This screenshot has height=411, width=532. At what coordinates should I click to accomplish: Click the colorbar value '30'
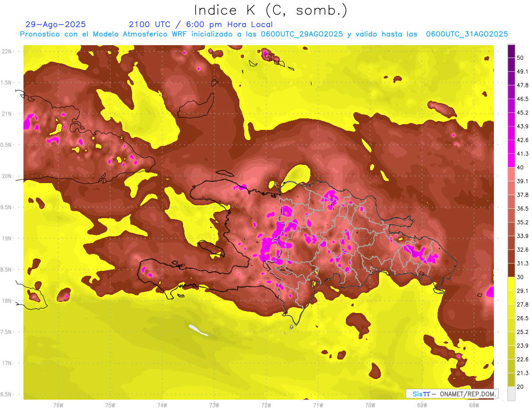click(520, 277)
